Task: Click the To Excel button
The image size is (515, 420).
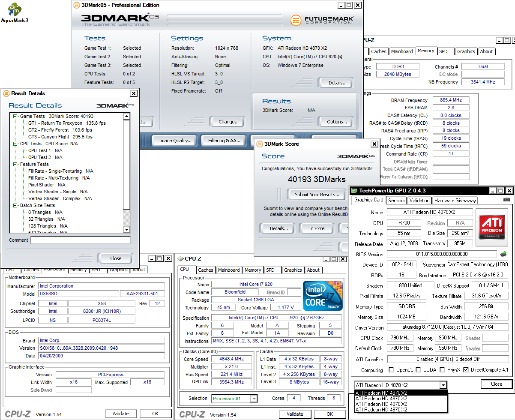Action: point(317,228)
